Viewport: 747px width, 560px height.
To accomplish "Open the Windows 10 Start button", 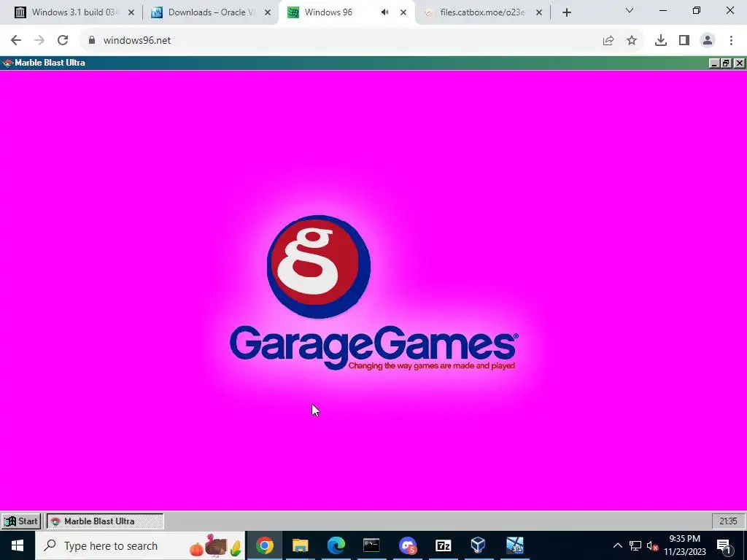I will [18, 545].
